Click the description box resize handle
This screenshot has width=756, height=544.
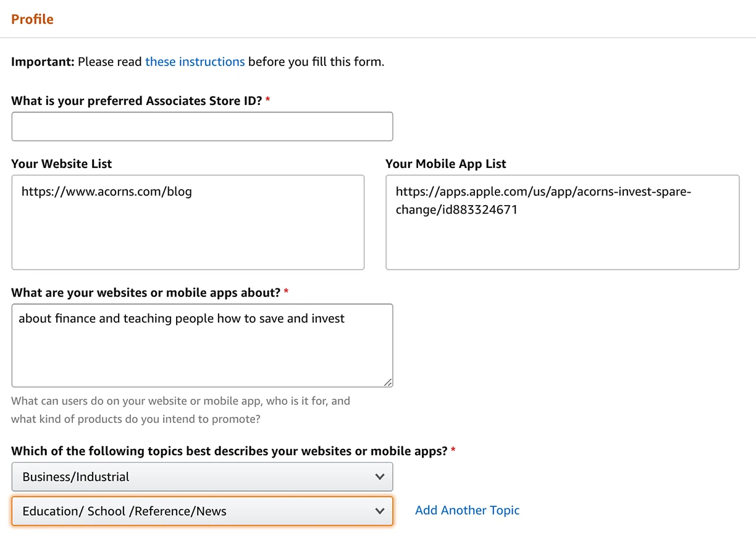388,382
